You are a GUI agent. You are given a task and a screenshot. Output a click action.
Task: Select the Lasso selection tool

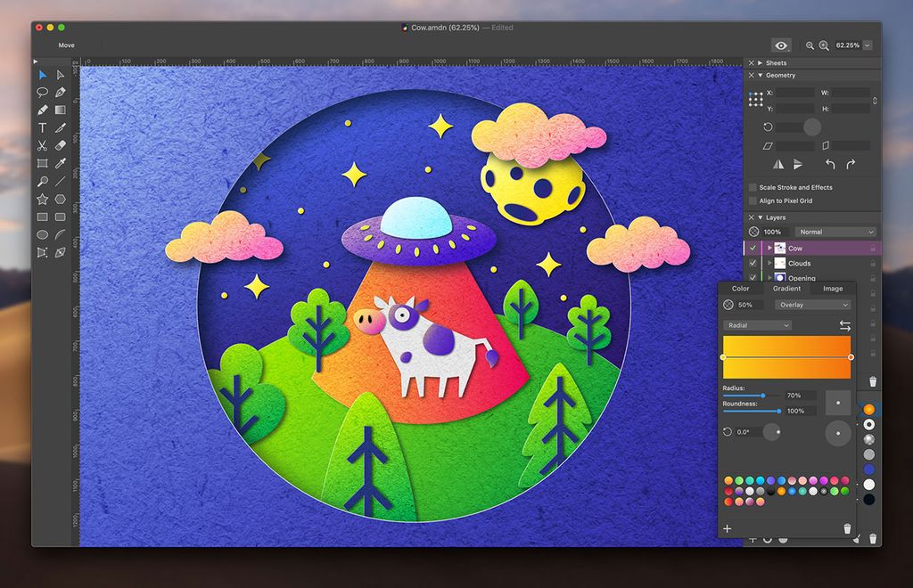point(42,93)
